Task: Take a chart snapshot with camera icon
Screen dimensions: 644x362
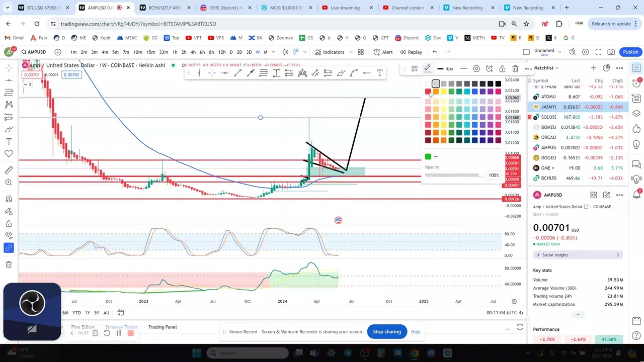Action: tap(611, 52)
